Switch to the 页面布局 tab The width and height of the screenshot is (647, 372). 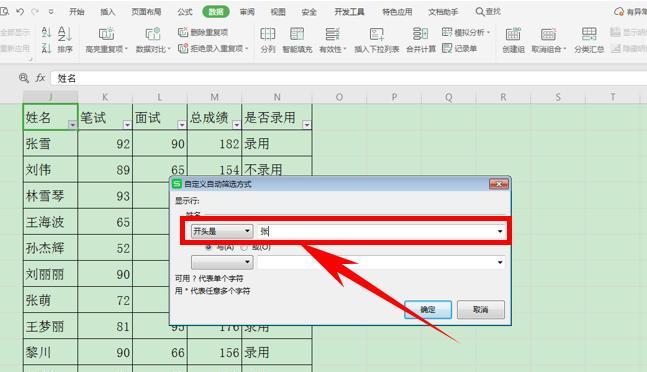click(x=146, y=12)
